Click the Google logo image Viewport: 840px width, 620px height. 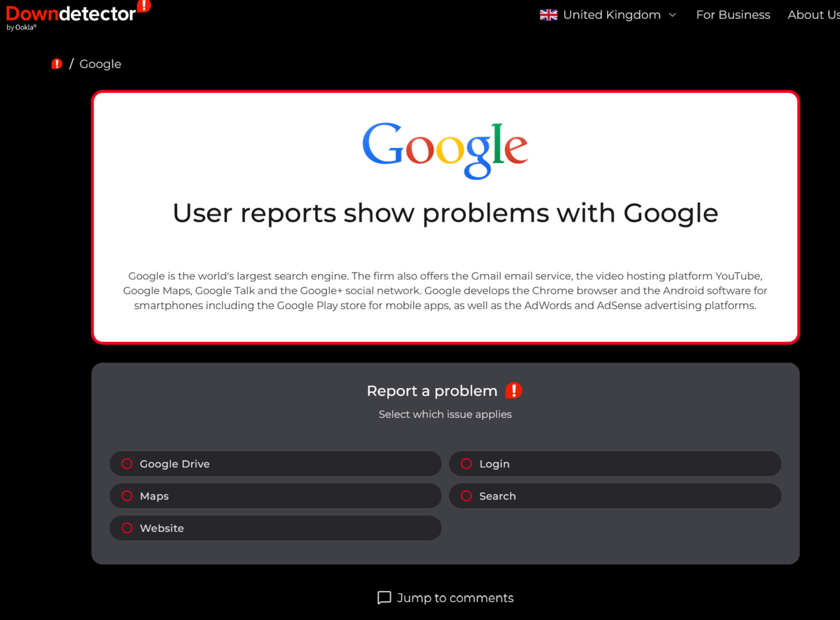coord(445,151)
